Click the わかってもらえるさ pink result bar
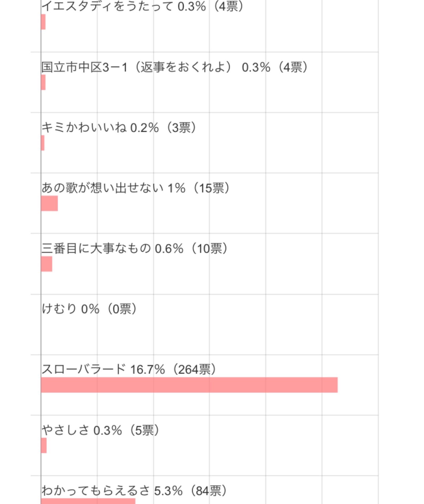Screen dimensions: 424x504 (88, 501)
